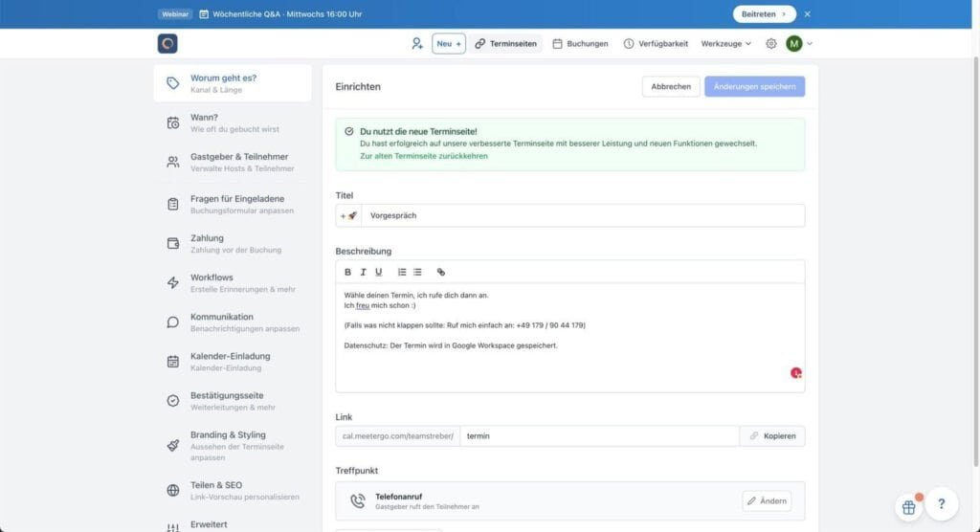The image size is (980, 532).
Task: Go to Terminseiten tab
Action: tap(505, 44)
